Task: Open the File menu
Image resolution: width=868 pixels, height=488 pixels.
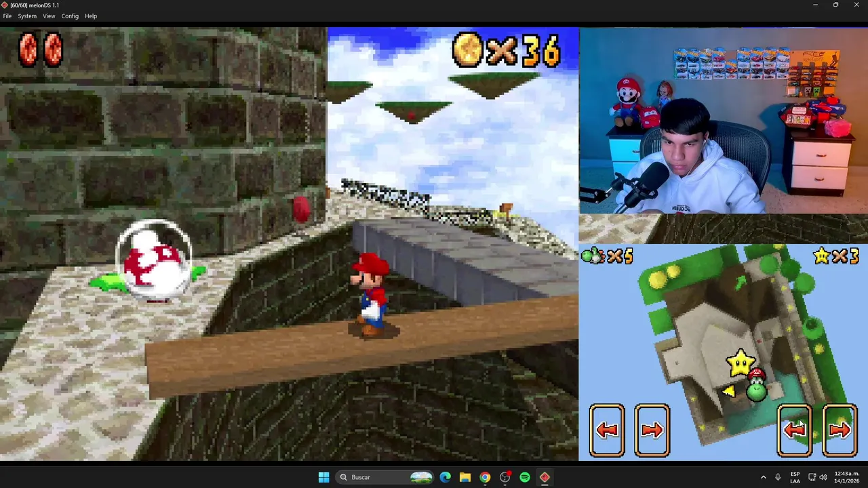Action: (7, 16)
